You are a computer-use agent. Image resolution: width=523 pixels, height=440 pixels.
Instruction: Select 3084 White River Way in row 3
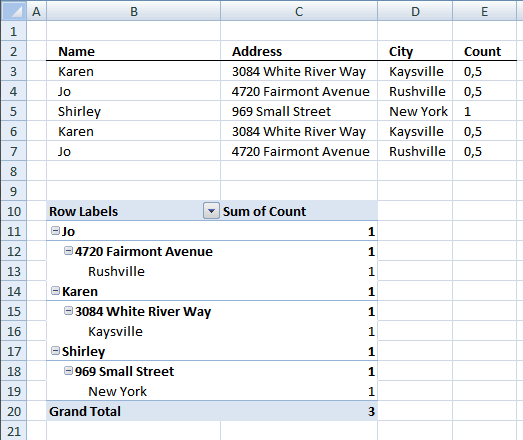click(x=299, y=71)
